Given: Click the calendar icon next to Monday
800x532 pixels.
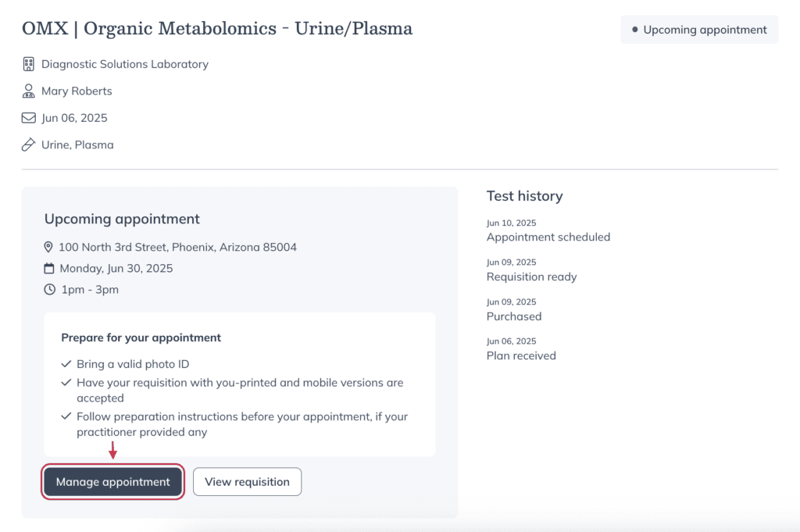Looking at the screenshot, I should coord(49,268).
